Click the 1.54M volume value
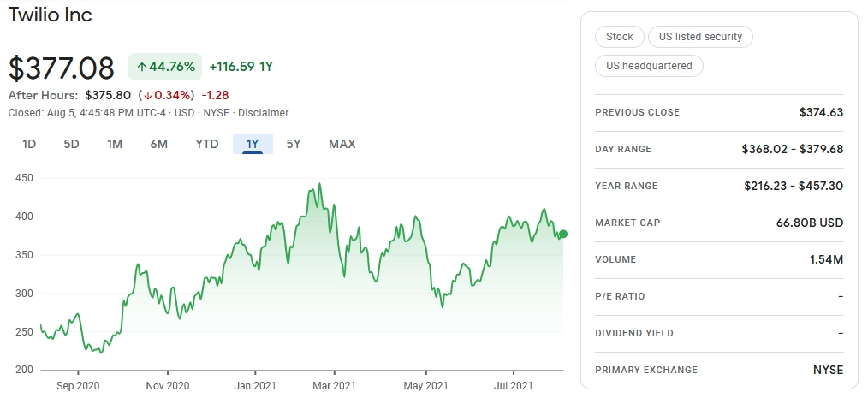This screenshot has height=398, width=868. (826, 259)
